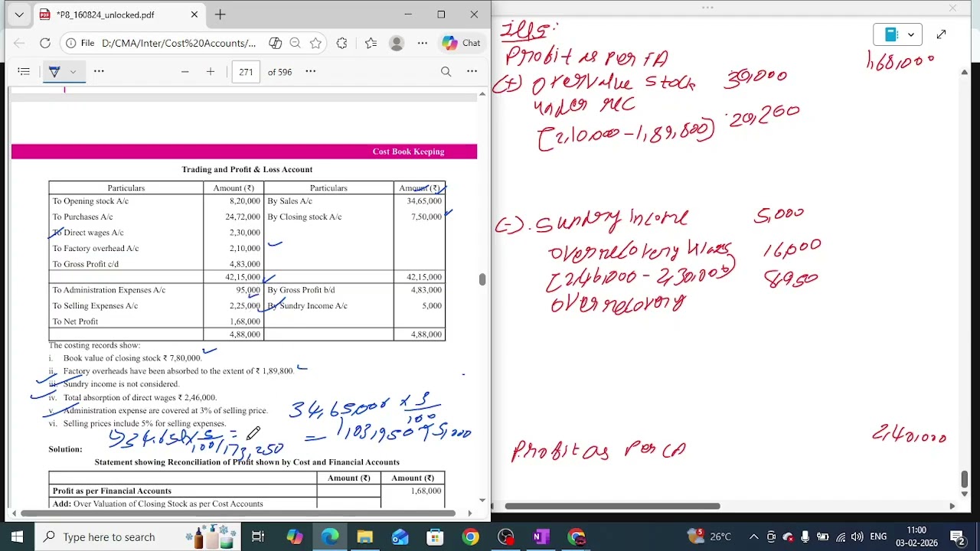980x551 pixels.
Task: Open Google Chrome from taskbar
Action: click(x=470, y=536)
